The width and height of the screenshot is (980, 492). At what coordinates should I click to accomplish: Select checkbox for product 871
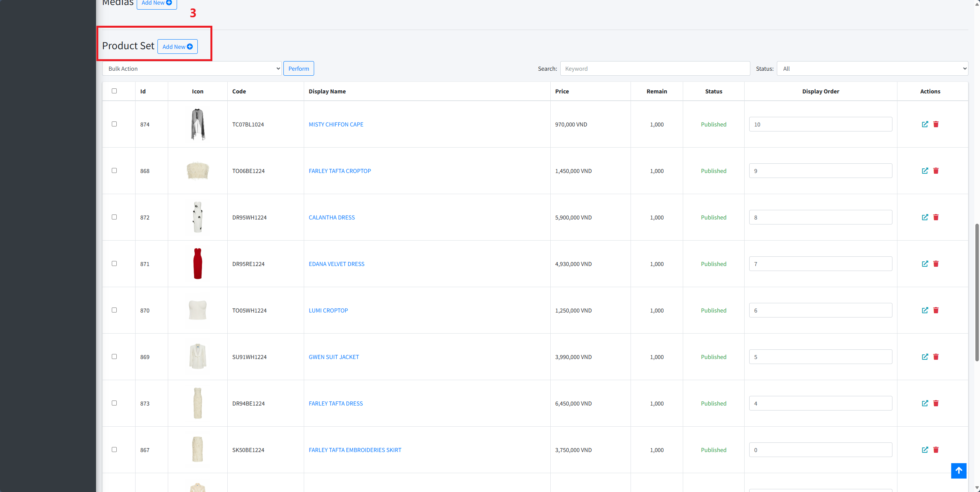coord(114,264)
